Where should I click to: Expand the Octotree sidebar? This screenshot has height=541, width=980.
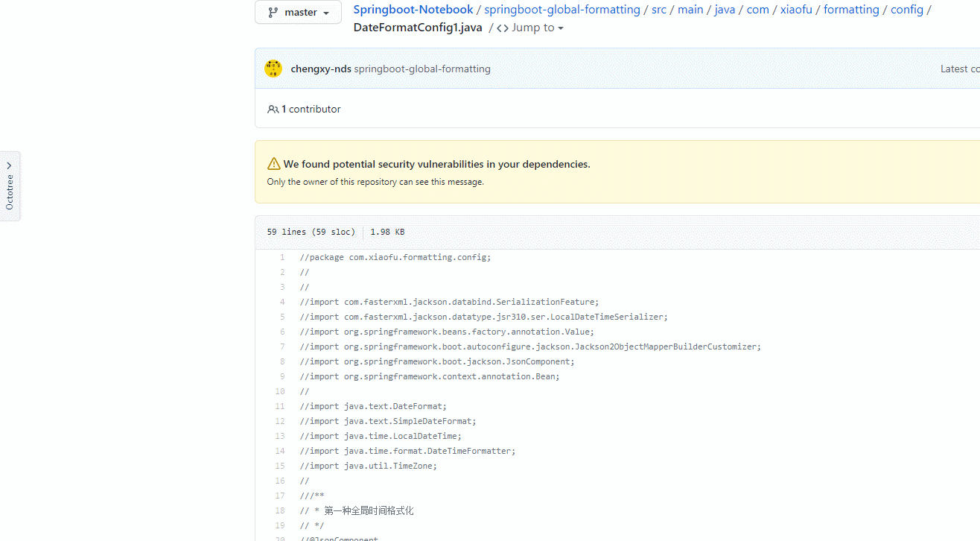10,186
